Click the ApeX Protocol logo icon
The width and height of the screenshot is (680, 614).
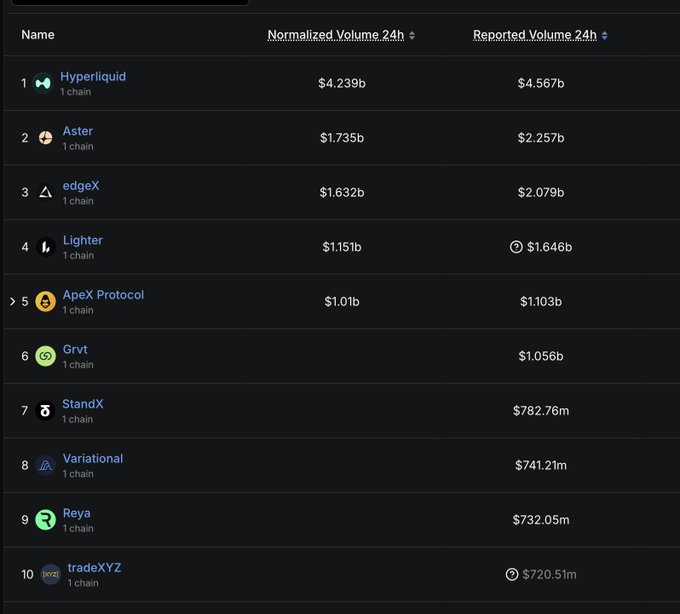pos(45,301)
